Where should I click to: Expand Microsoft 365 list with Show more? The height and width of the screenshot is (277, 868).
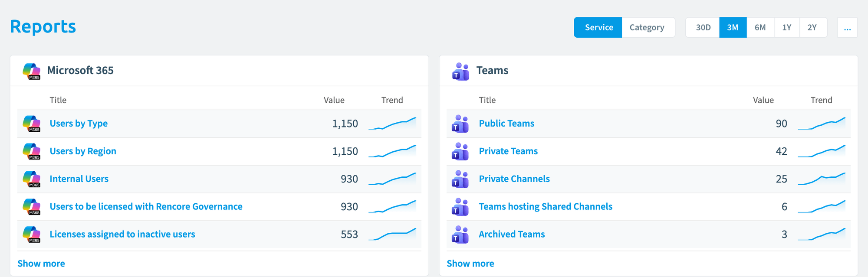(41, 264)
